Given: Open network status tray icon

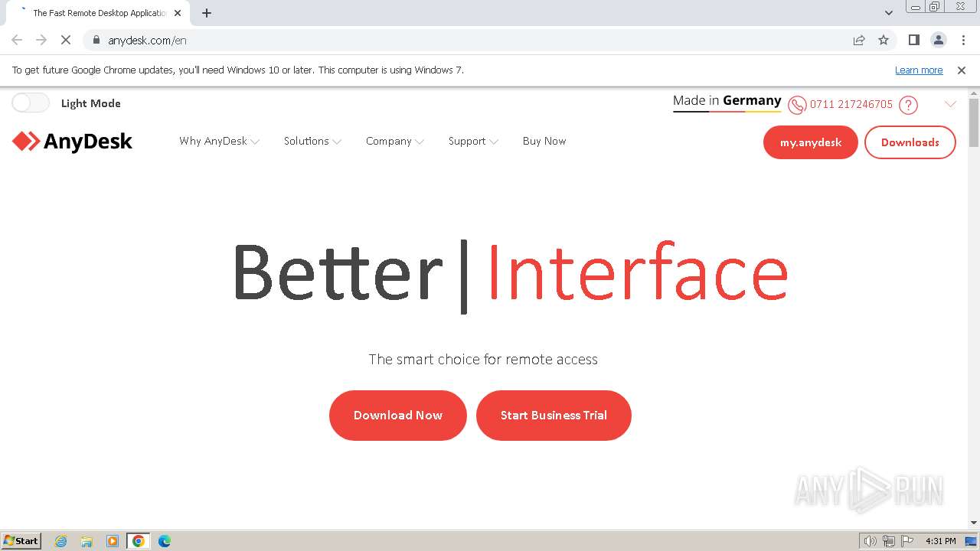Looking at the screenshot, I should (889, 541).
